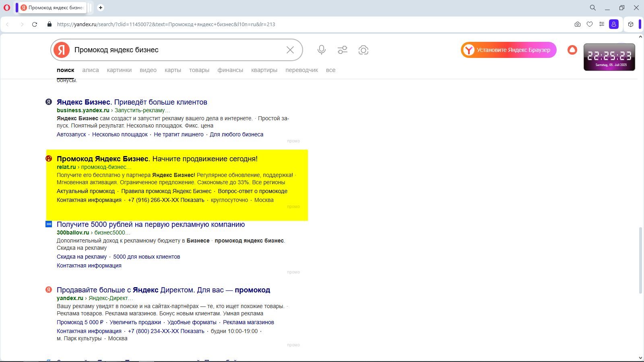
Task: Open the Несколько площадок sitelink
Action: (120, 134)
